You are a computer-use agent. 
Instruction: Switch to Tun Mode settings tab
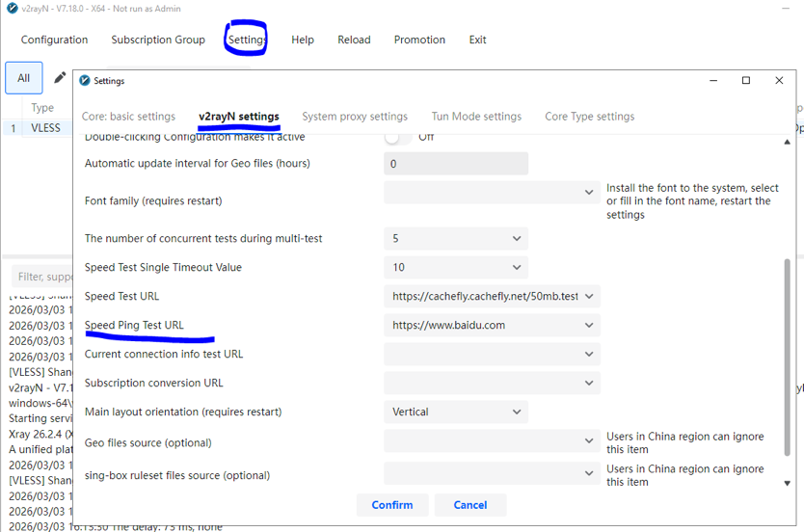(x=476, y=117)
